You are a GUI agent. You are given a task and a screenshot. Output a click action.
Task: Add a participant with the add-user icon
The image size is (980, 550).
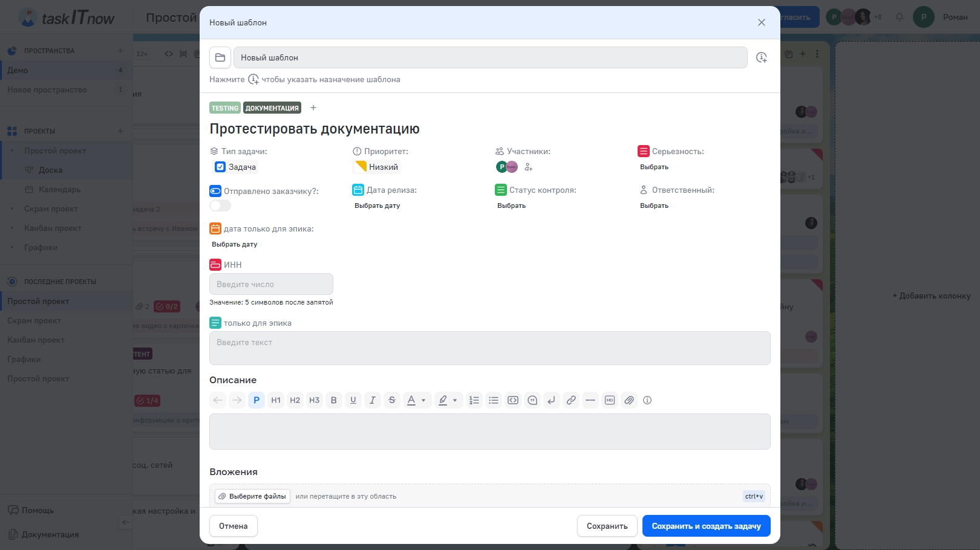point(529,167)
